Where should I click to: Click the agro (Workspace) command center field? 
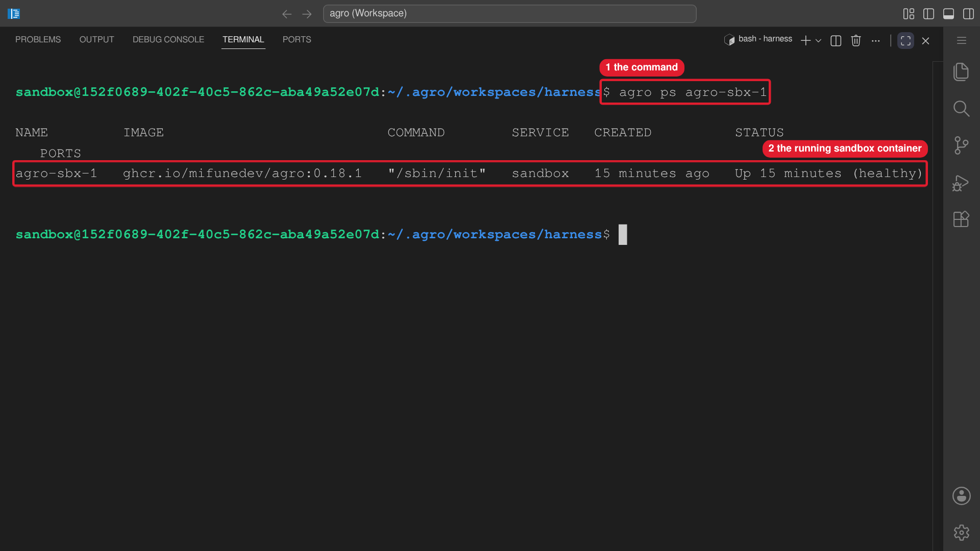point(509,14)
